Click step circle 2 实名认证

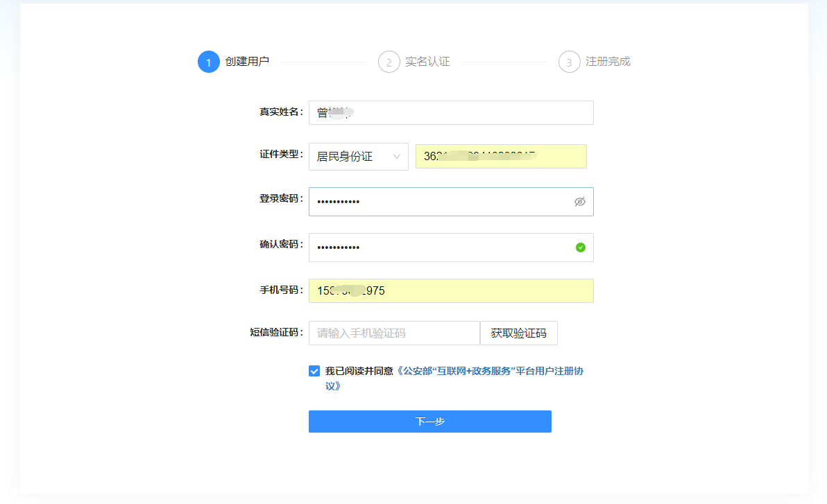389,62
